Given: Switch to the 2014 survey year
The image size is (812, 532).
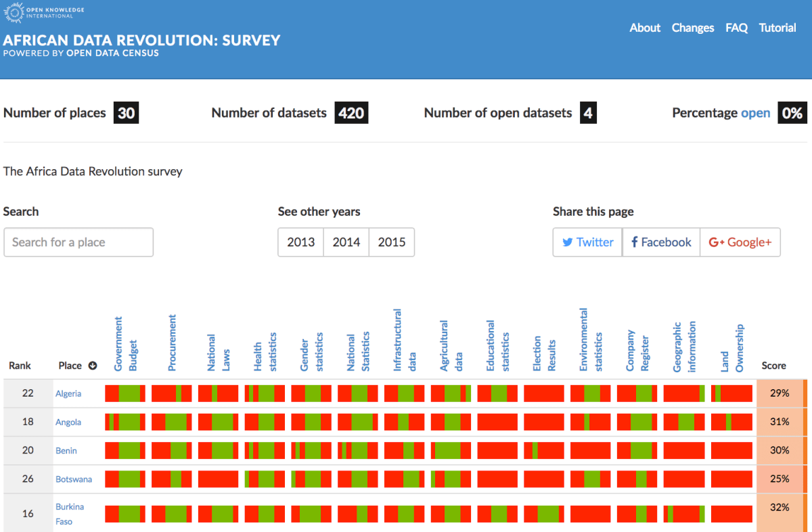Looking at the screenshot, I should pyautogui.click(x=346, y=242).
